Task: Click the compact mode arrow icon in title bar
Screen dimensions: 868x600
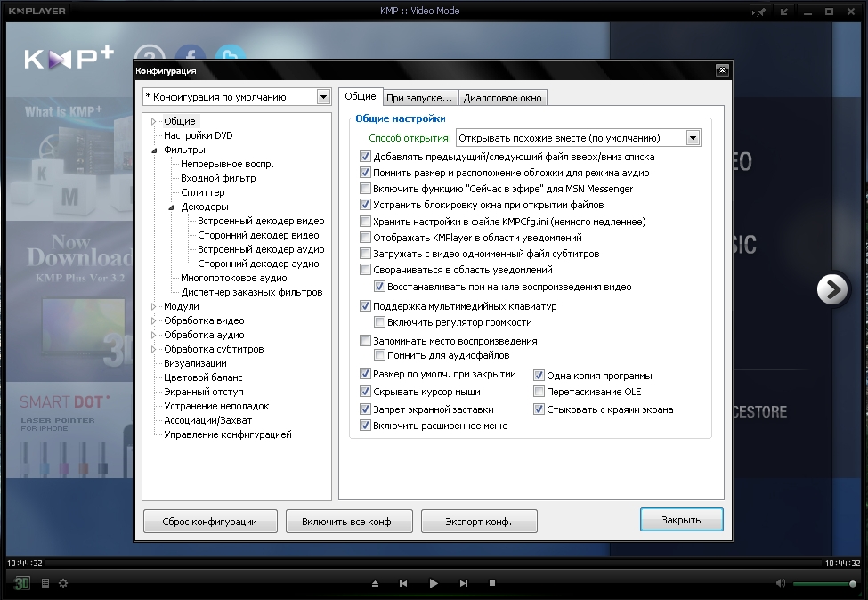Action: pos(783,12)
